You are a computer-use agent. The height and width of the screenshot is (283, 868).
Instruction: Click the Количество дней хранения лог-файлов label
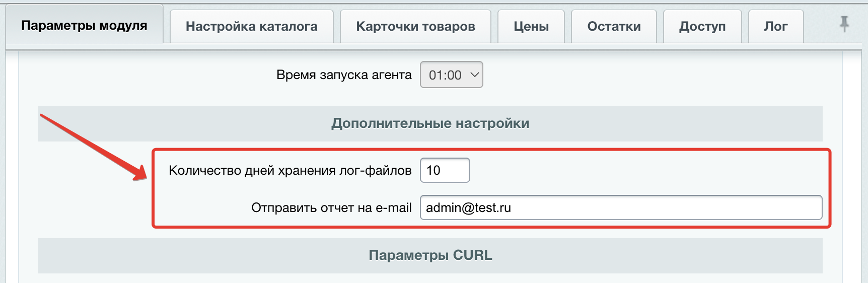(290, 171)
